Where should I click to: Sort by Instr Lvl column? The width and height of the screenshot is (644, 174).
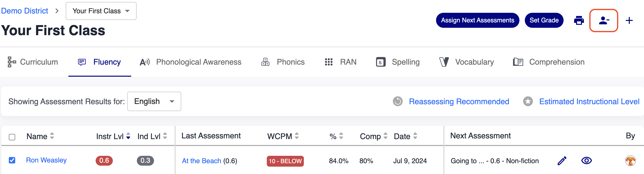pyautogui.click(x=128, y=136)
